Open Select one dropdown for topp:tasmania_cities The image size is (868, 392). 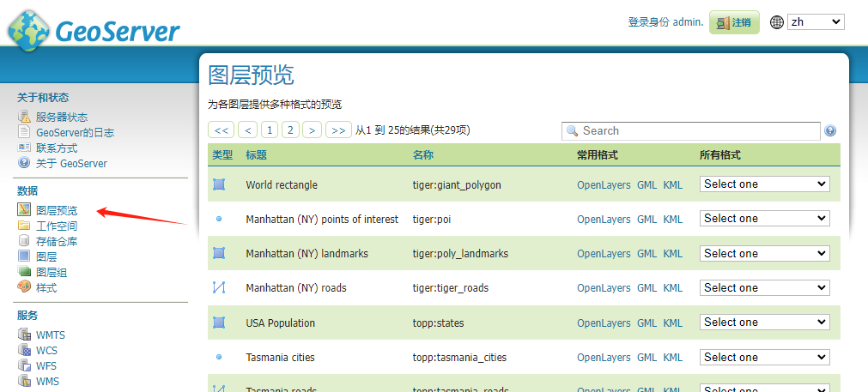(764, 357)
